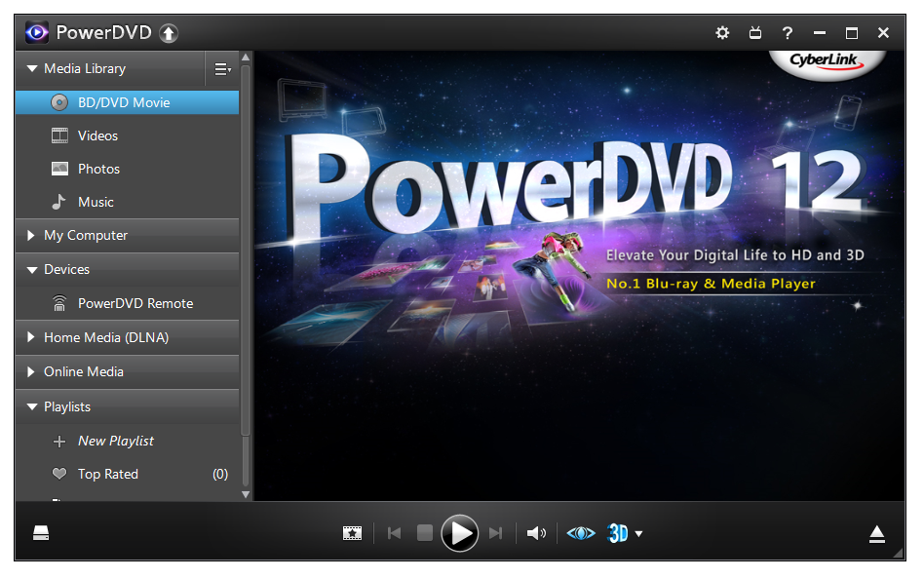Create a New Playlist

tap(114, 441)
